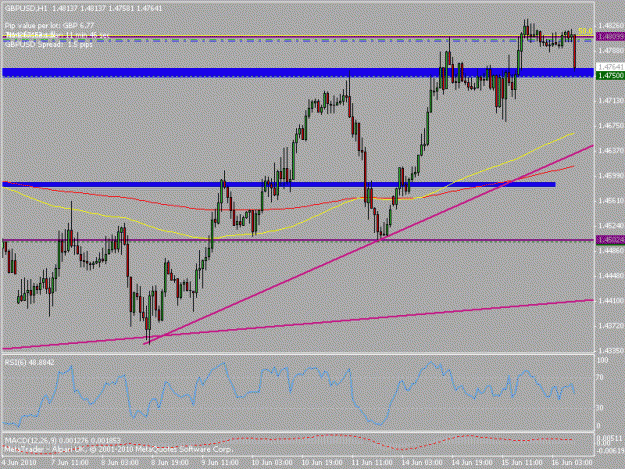Viewport: 625px width, 469px height.
Task: Click the white current price tag 1.47641
Action: [610, 67]
